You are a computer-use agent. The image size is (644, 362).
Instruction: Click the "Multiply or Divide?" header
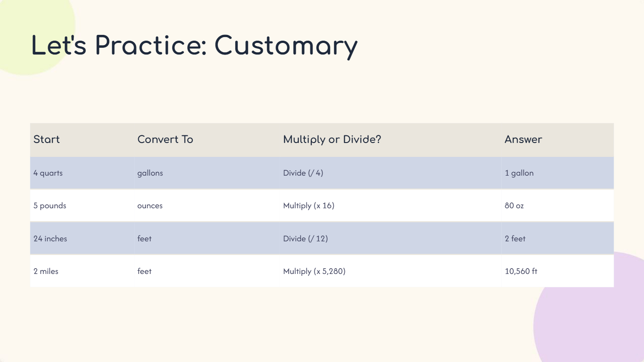[x=332, y=139]
